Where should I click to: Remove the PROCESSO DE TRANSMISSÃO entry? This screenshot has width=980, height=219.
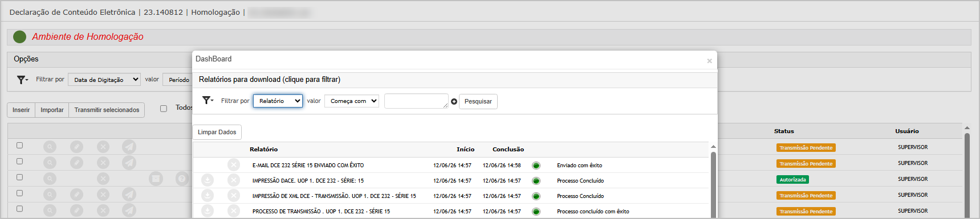234,211
